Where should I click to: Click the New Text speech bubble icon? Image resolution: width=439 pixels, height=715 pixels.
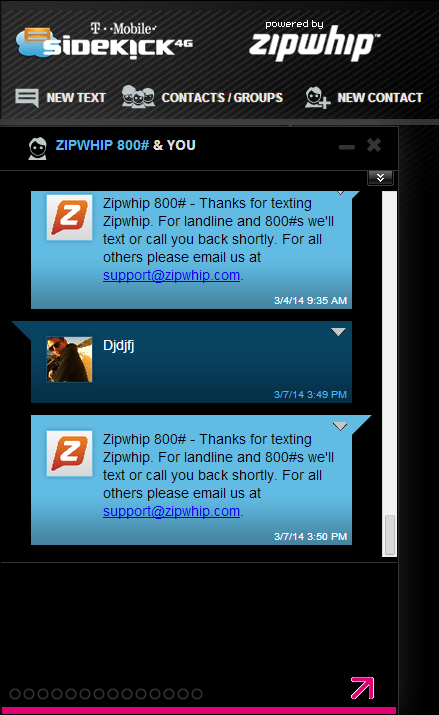tap(27, 98)
